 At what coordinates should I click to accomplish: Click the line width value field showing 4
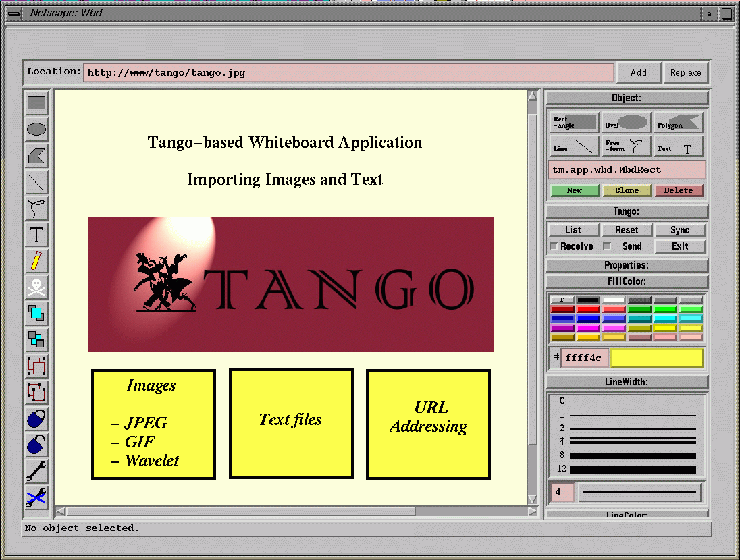[x=562, y=492]
